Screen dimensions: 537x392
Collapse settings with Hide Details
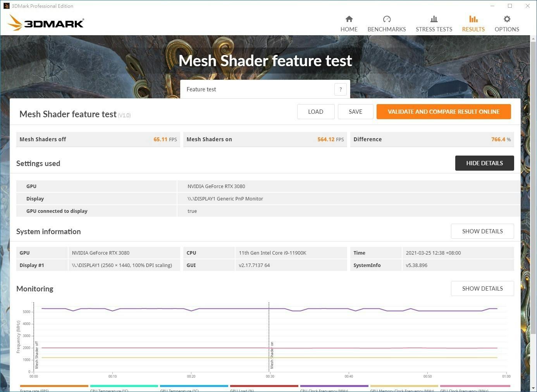pos(484,163)
